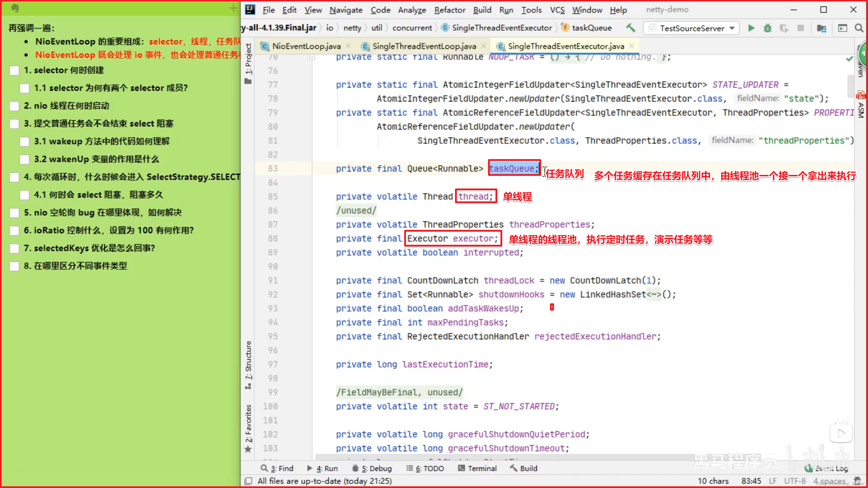
Task: Check '3.1 wakeup 方法中的代码如何理解' box
Action: (25, 141)
